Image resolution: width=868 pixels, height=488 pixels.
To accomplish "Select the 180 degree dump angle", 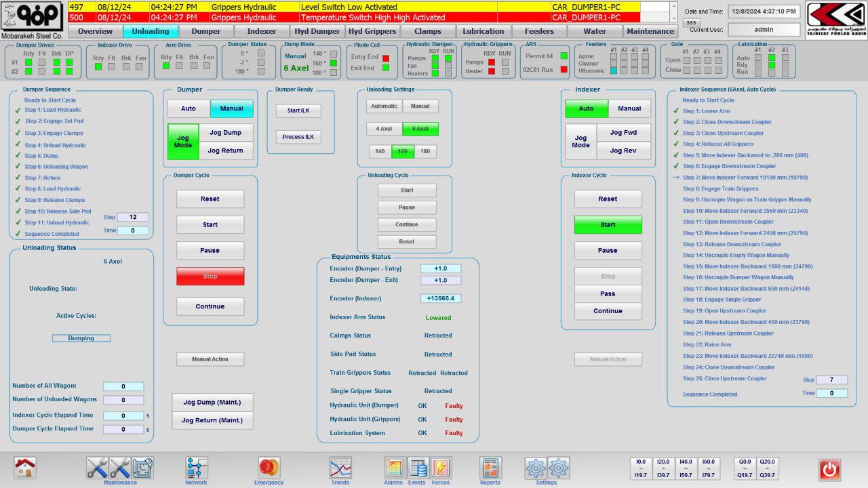I will 425,152.
